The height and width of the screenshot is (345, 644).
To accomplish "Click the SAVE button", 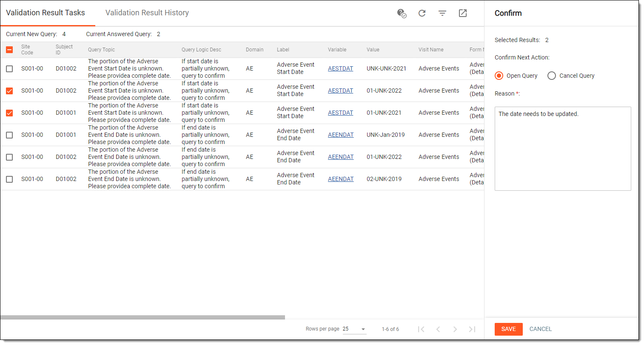I will coord(509,329).
